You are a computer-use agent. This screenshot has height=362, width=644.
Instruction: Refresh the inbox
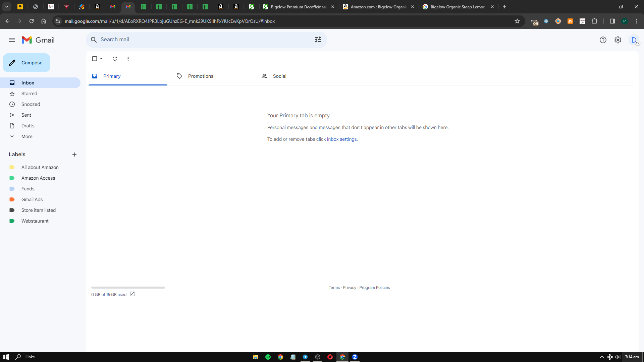(115, 59)
